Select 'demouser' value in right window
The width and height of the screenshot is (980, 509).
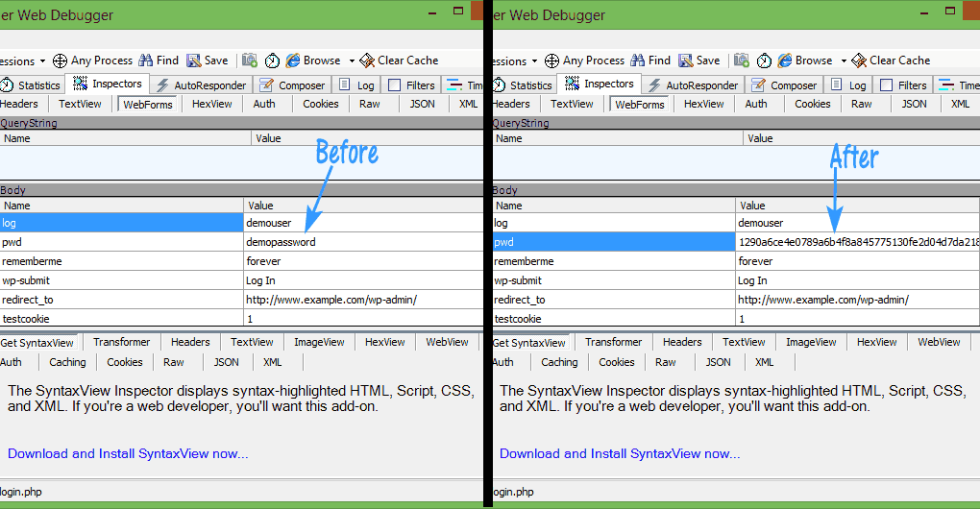(x=761, y=223)
